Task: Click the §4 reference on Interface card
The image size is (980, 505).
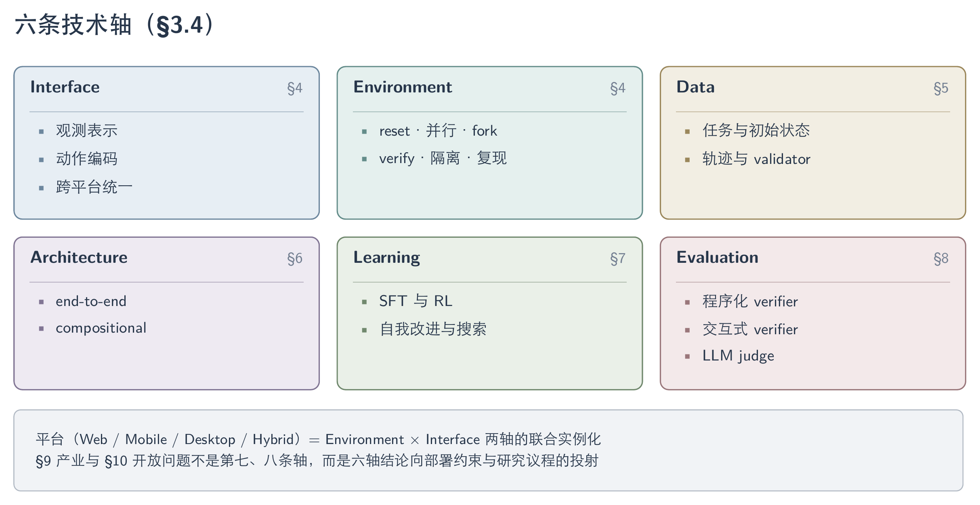Action: coord(295,88)
